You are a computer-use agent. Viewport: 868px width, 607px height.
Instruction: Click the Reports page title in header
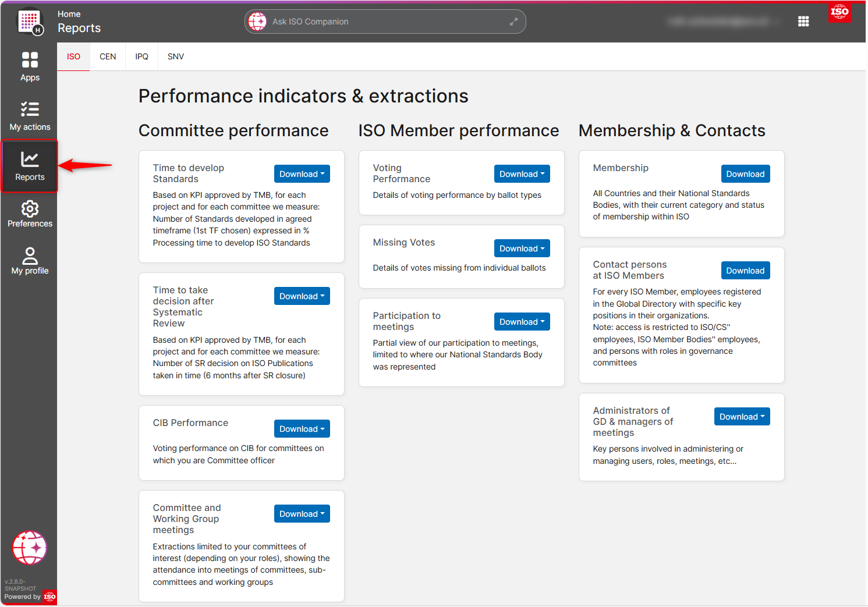79,28
